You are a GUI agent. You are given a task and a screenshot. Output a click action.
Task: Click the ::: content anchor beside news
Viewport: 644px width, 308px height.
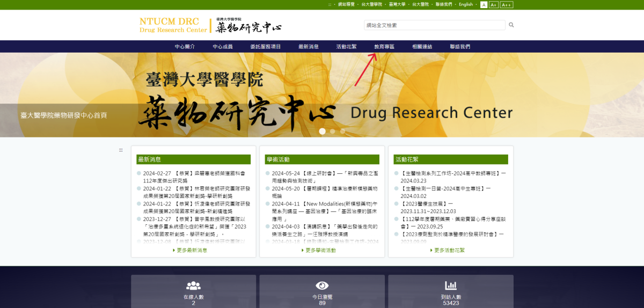pos(121,150)
